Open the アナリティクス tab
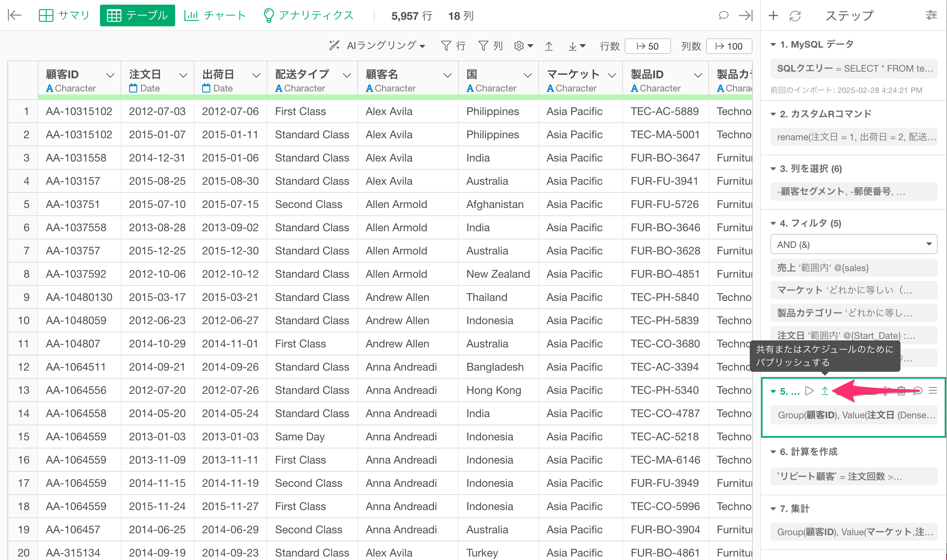The height and width of the screenshot is (560, 947). coord(308,15)
